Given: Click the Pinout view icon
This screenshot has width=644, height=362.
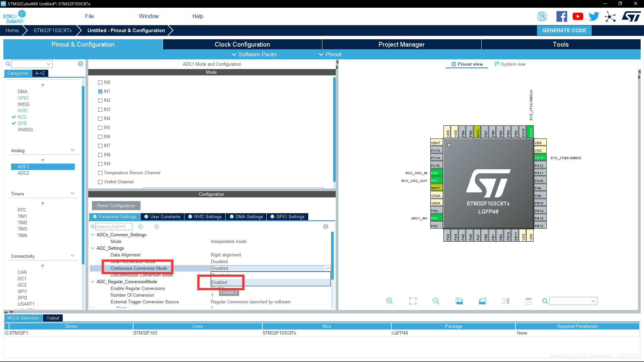Looking at the screenshot, I should pos(454,64).
